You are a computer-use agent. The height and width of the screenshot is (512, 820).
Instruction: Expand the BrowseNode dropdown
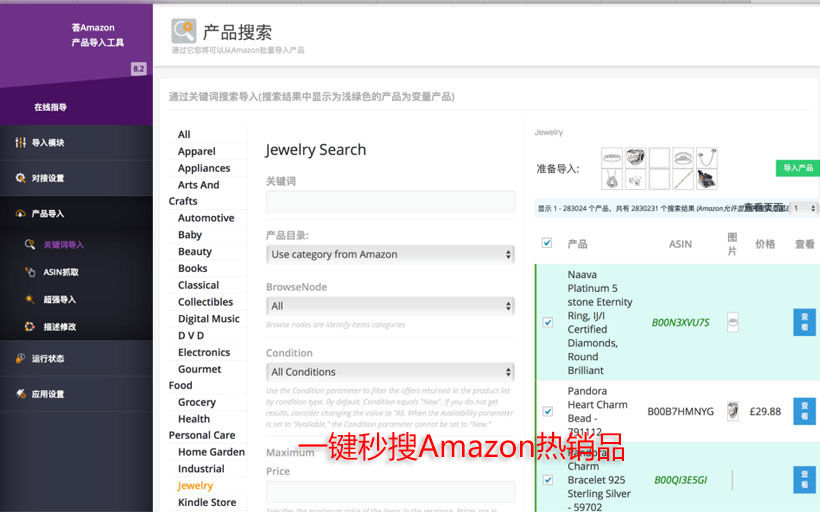390,306
